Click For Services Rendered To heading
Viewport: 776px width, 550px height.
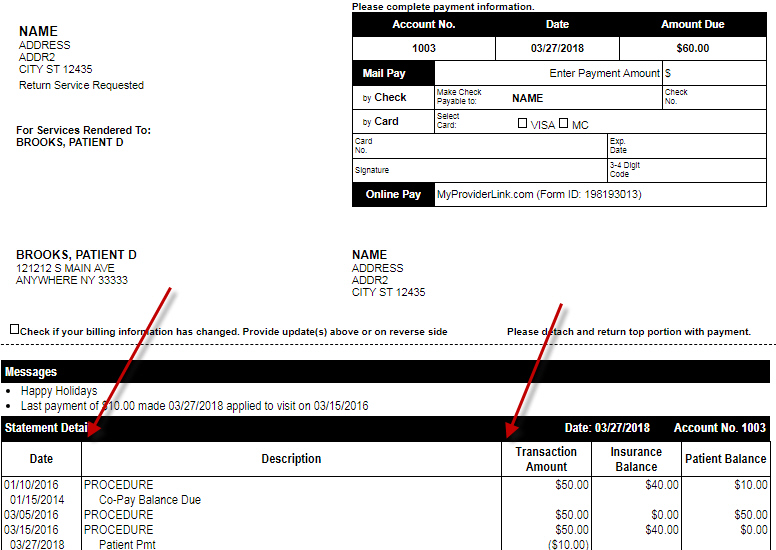click(83, 130)
